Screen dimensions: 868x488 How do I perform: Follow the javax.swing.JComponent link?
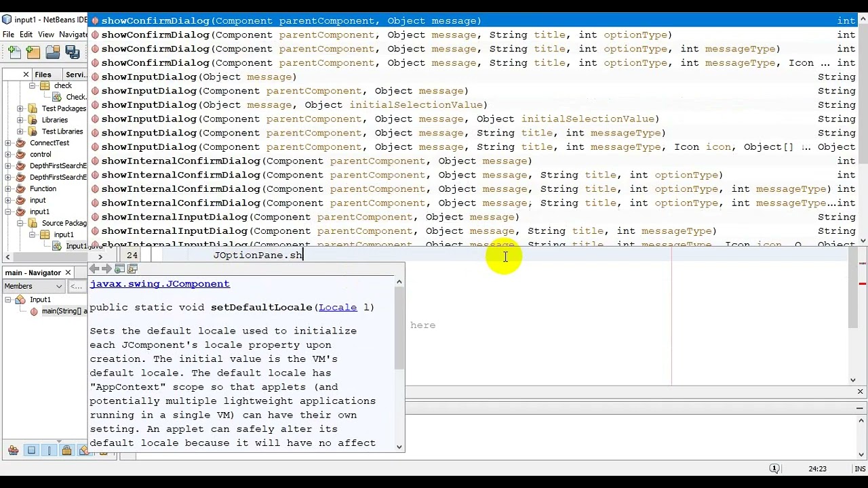tap(159, 284)
